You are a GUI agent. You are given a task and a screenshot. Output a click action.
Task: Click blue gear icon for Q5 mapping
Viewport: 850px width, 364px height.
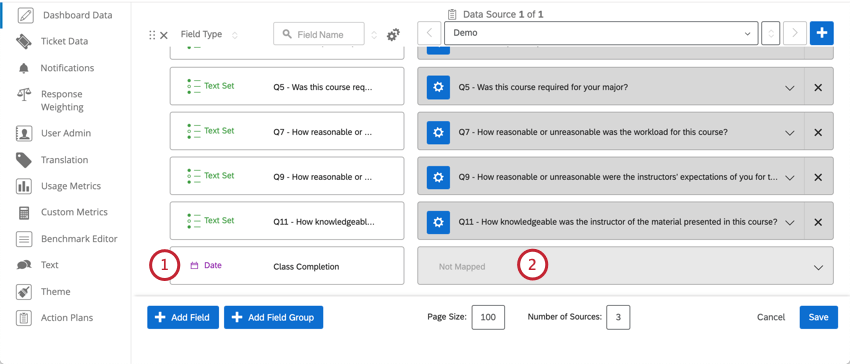(x=438, y=87)
